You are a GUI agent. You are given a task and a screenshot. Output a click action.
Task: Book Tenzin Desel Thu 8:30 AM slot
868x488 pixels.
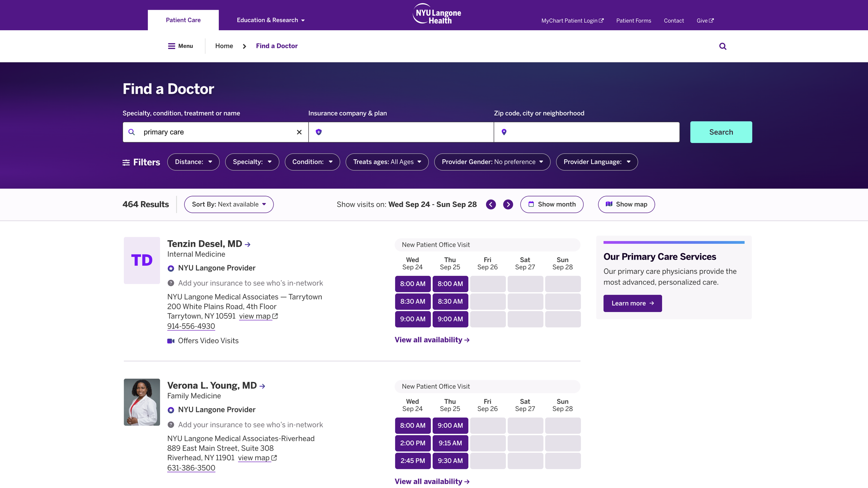coord(450,302)
